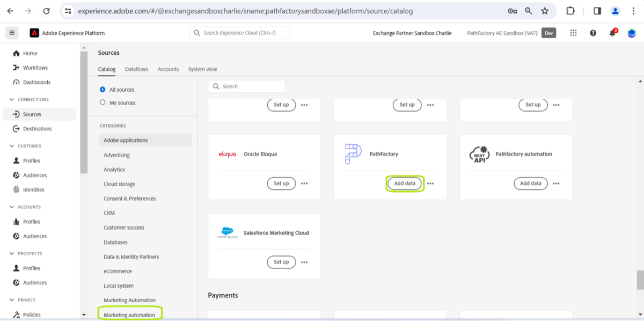Switch to the System view tab
The height and width of the screenshot is (322, 644).
coord(202,69)
